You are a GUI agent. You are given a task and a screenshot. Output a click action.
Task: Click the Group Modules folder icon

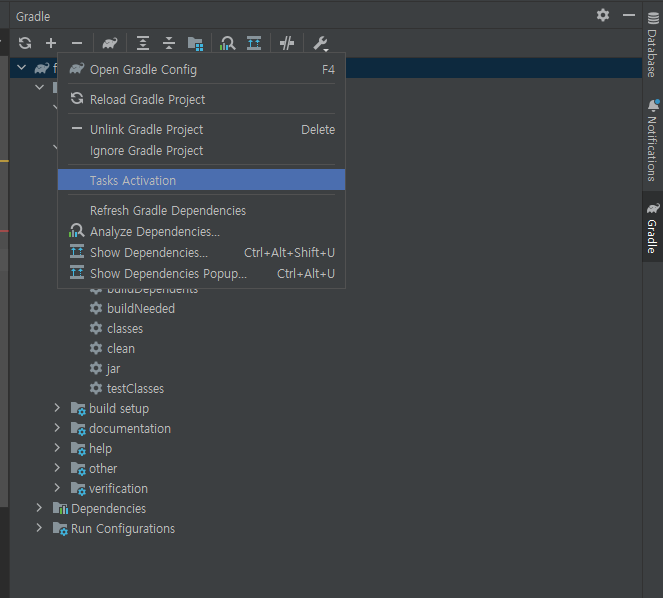click(x=195, y=43)
